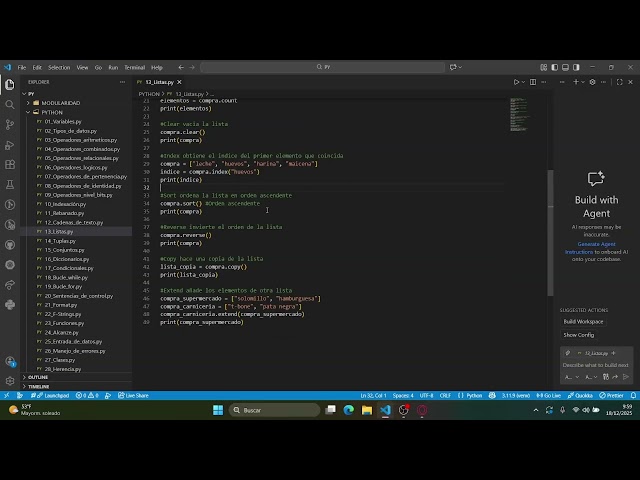Open File Explorer from taskbar
The width and height of the screenshot is (640, 480).
(x=367, y=410)
